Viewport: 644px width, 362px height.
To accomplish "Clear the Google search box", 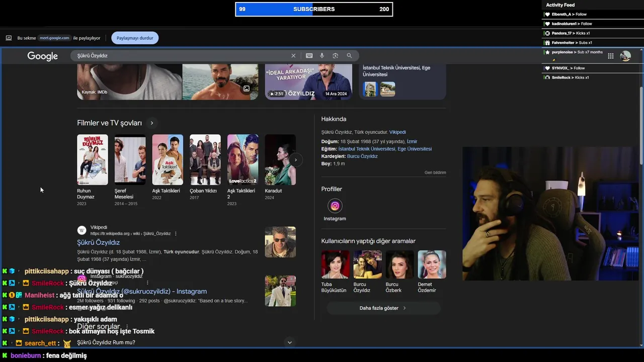I will 293,56.
